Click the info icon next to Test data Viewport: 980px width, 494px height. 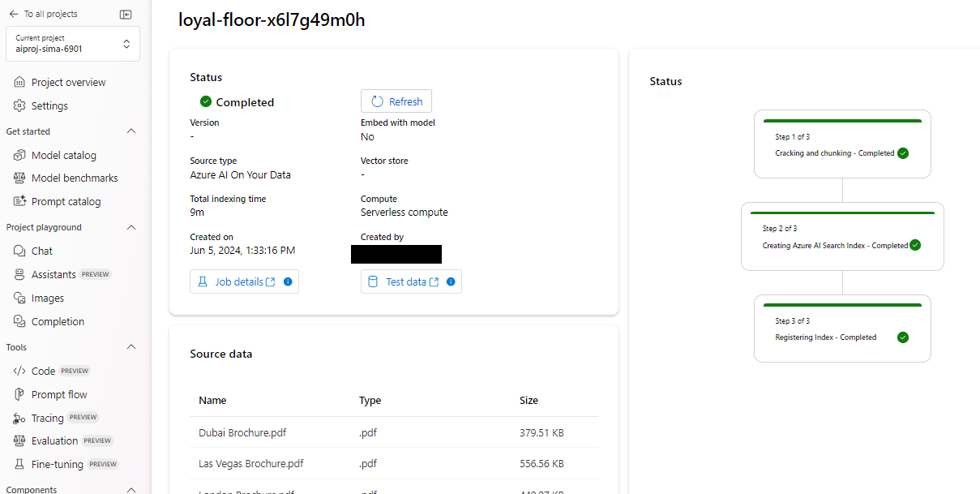451,281
